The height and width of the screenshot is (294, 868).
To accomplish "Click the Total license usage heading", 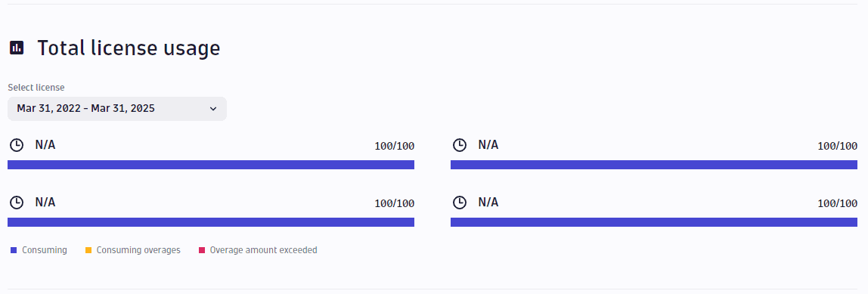I will click(129, 48).
